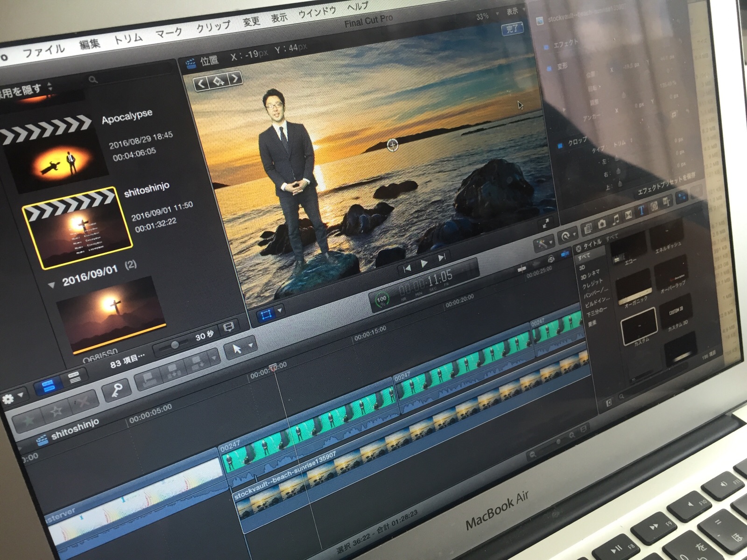Open the Music and Sound browser

click(615, 219)
